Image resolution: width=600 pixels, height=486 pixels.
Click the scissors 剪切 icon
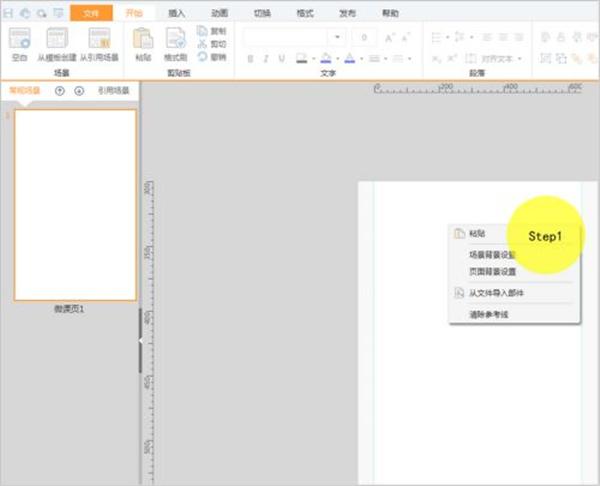(202, 44)
